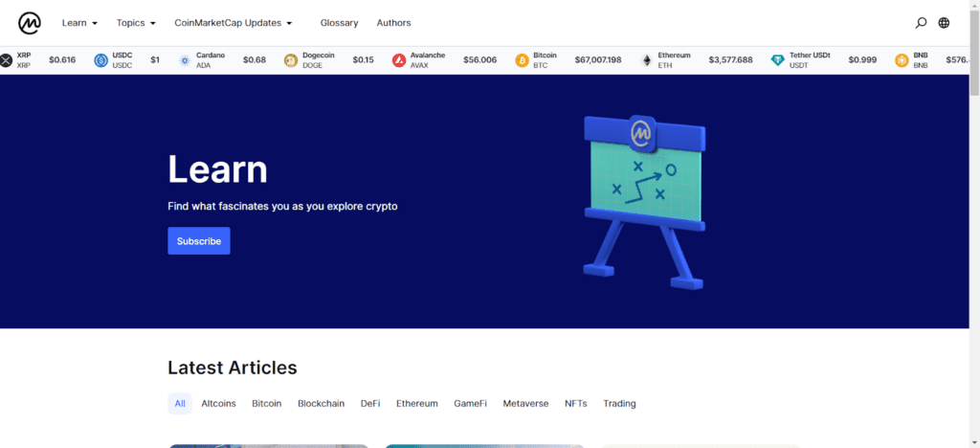Image resolution: width=980 pixels, height=448 pixels.
Task: Expand the CoinMarketCap Updates dropdown
Action: (x=234, y=23)
